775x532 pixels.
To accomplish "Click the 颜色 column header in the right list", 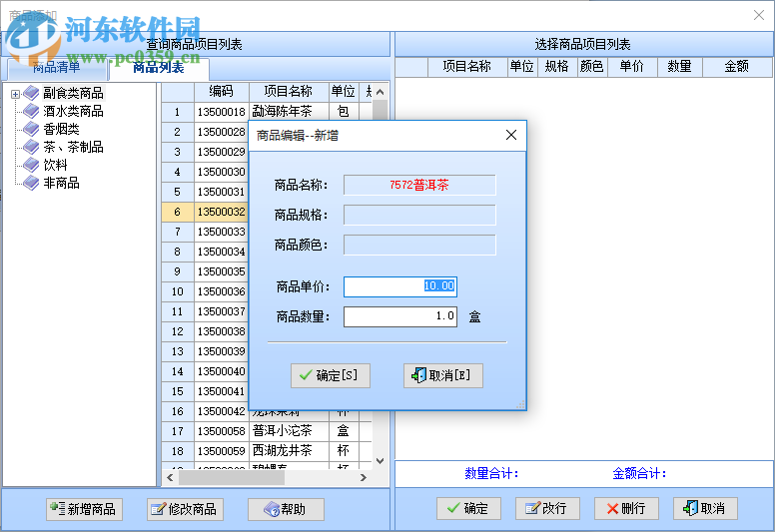I will 592,67.
